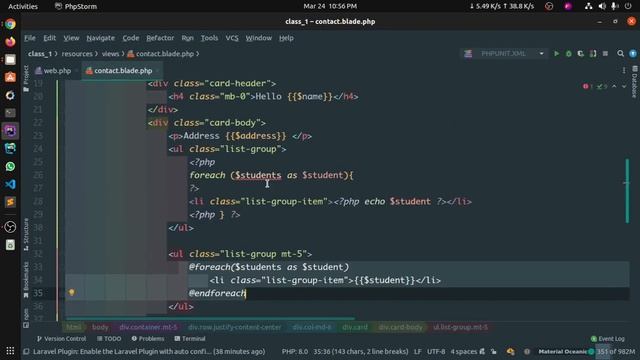Open the Tools menu
The image size is (640, 360).
209,38
